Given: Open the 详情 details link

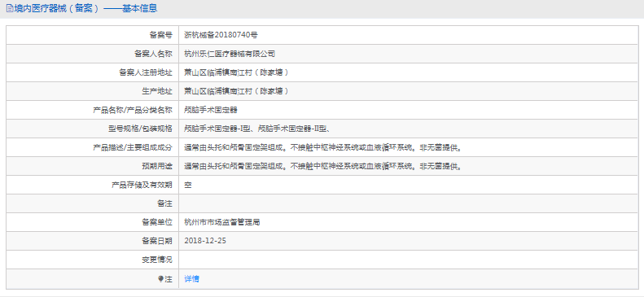Looking at the screenshot, I should click(x=192, y=279).
